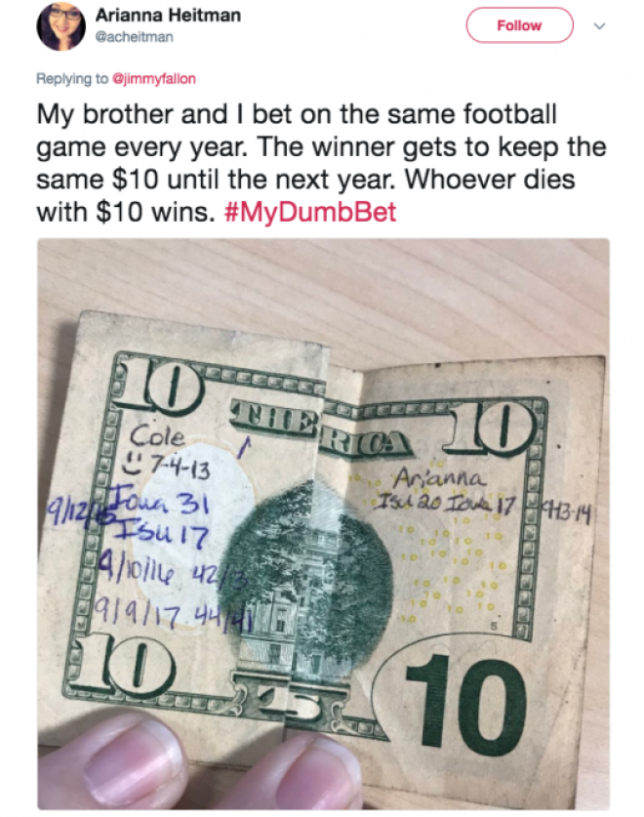Click the 'Replying to' label text
Screen dimensions: 644x817
tap(72, 79)
